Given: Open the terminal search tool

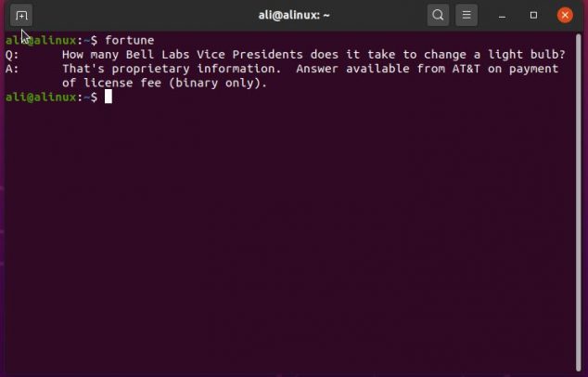Looking at the screenshot, I should (438, 16).
